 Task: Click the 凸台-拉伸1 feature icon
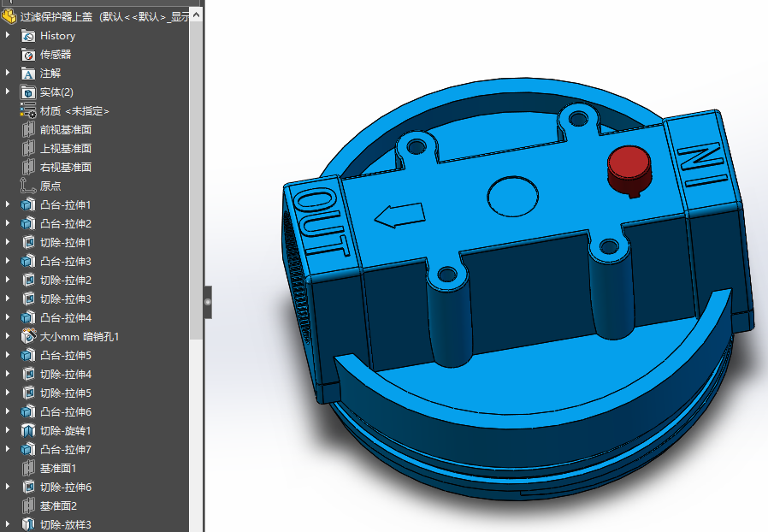click(x=28, y=204)
